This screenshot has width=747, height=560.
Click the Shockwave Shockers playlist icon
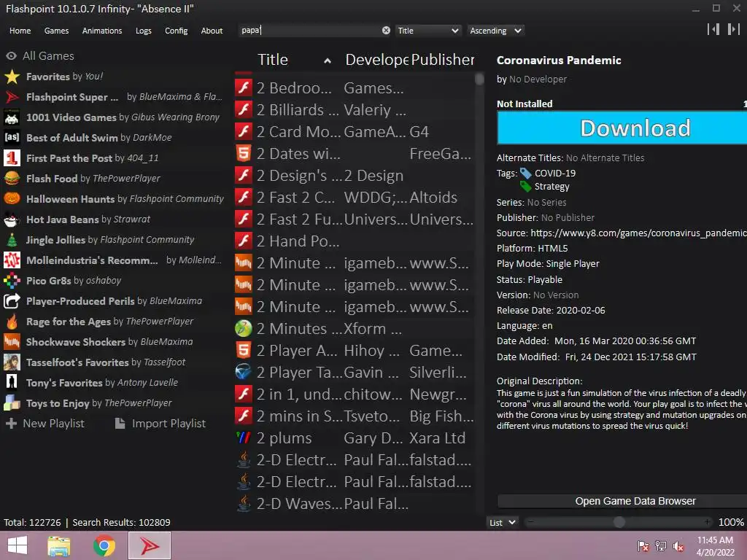pos(12,342)
